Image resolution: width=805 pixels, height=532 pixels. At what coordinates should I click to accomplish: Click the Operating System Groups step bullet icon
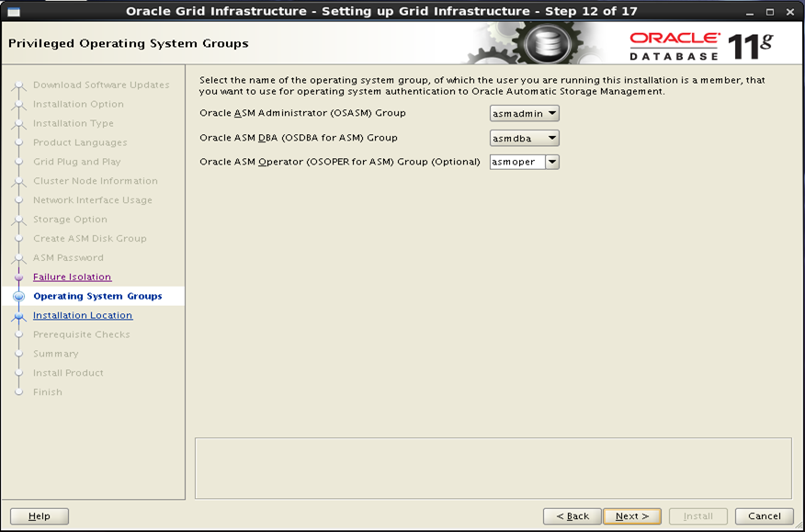19,296
